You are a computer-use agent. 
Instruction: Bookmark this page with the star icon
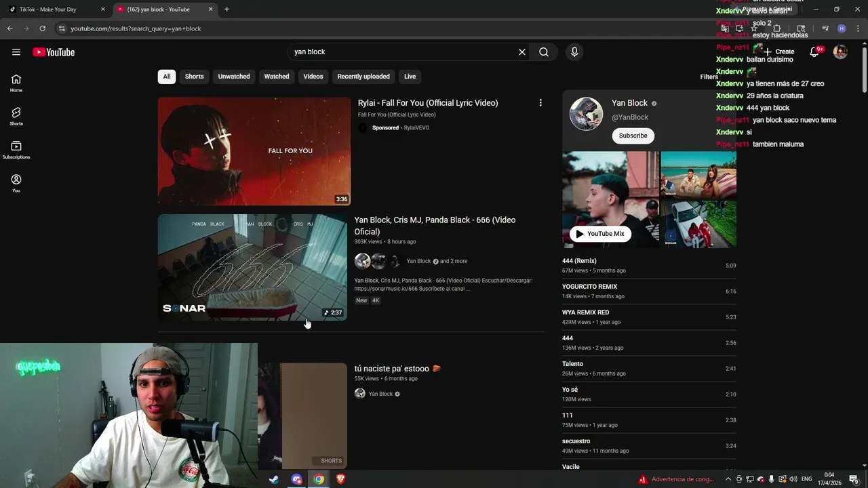(x=754, y=28)
